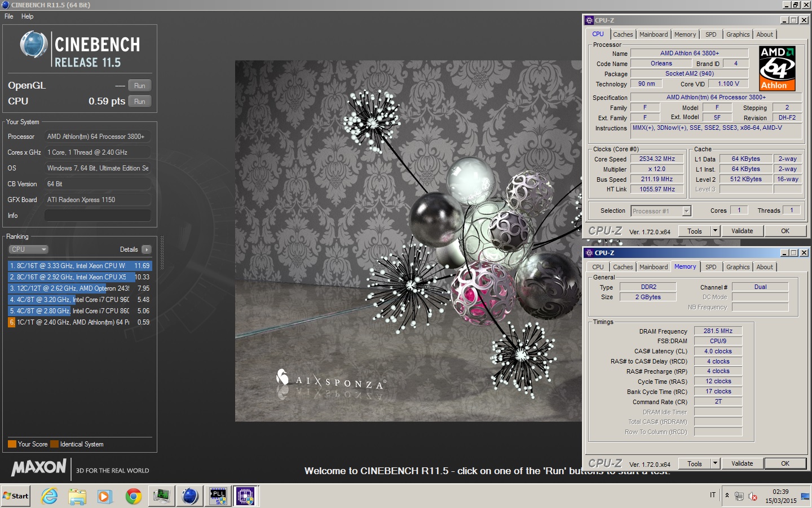Click the AMD Athlon 64 logo
Image resolution: width=812 pixels, height=508 pixels.
click(x=777, y=68)
